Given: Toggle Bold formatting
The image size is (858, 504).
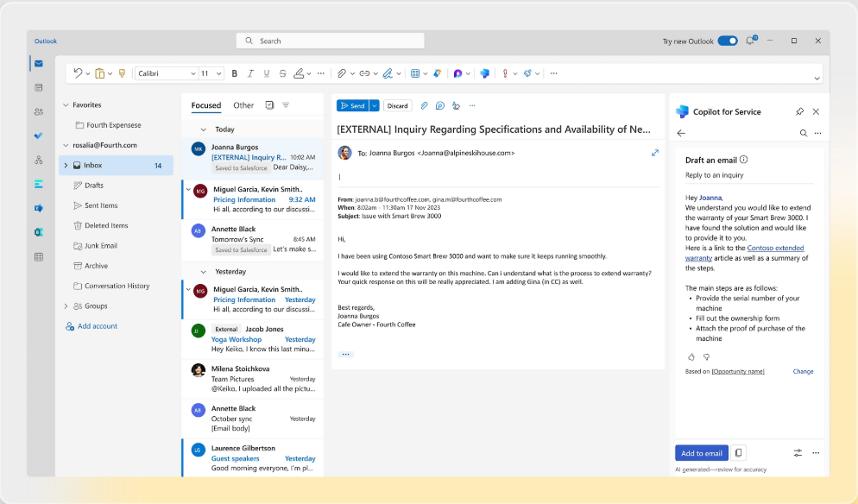Looking at the screenshot, I should 234,73.
